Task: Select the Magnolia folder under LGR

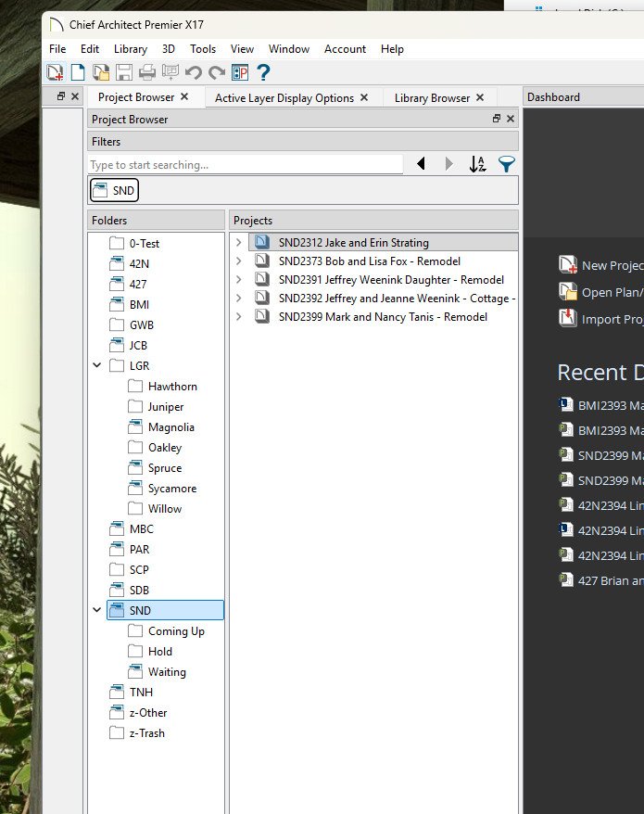Action: (x=170, y=427)
